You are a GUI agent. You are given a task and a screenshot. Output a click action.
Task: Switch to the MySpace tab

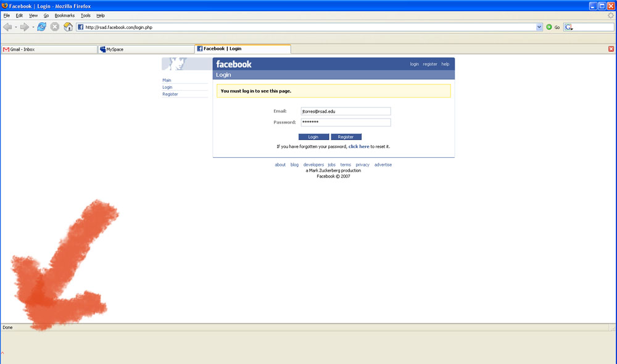pos(146,49)
